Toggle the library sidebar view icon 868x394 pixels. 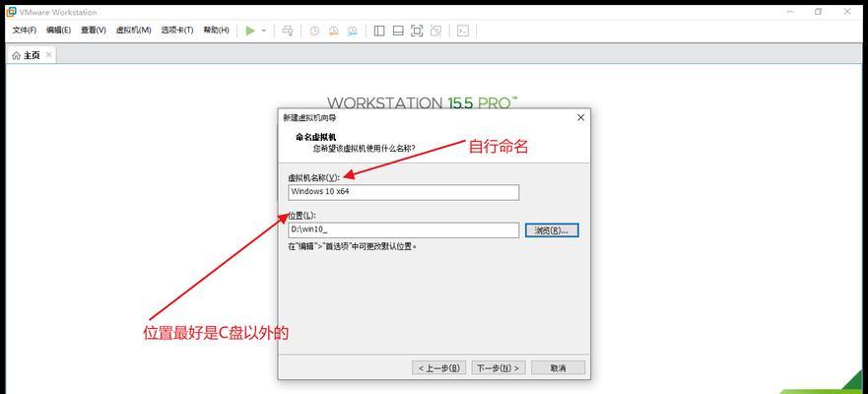pos(379,31)
